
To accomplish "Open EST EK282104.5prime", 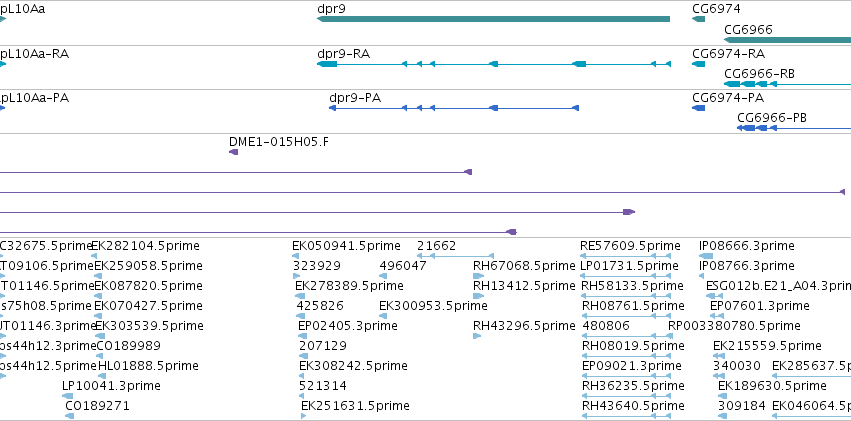I will [145, 246].
